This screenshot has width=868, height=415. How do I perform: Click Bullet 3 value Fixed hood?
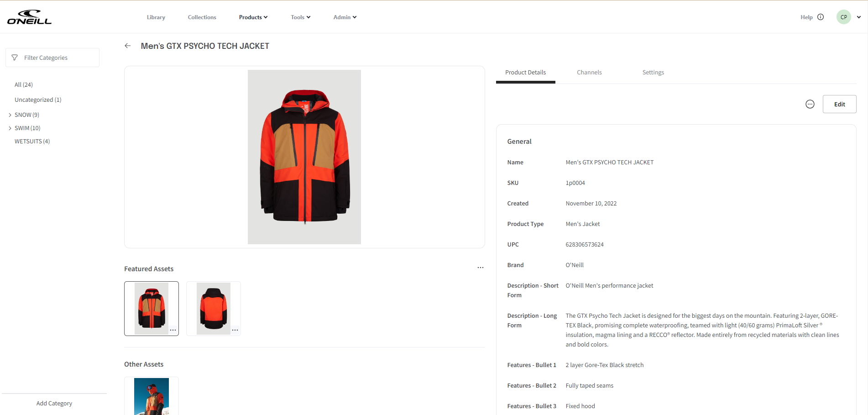coord(580,406)
